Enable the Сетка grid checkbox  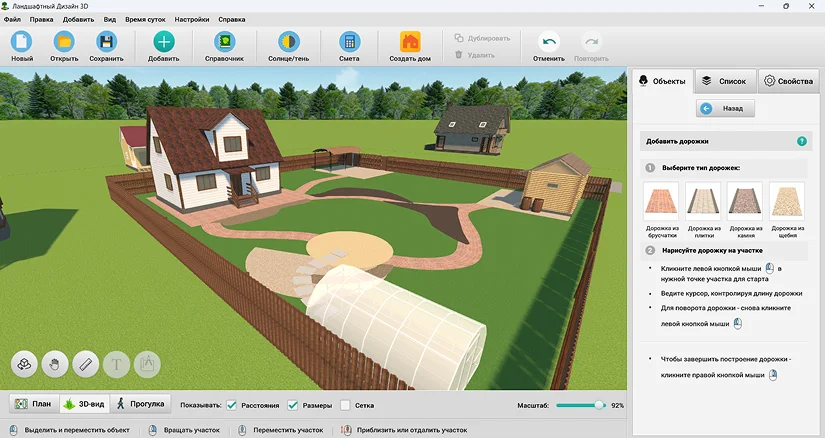345,405
